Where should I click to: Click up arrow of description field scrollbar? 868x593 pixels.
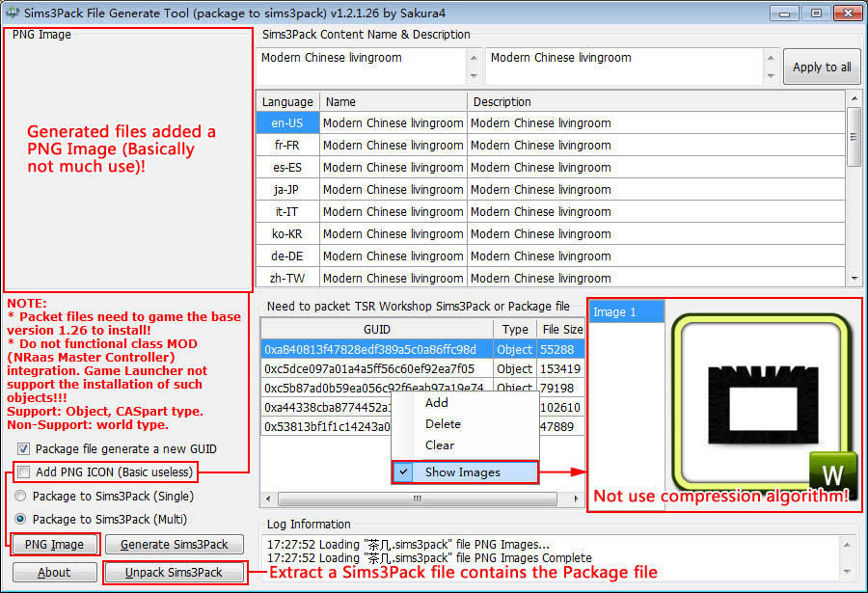[x=771, y=57]
